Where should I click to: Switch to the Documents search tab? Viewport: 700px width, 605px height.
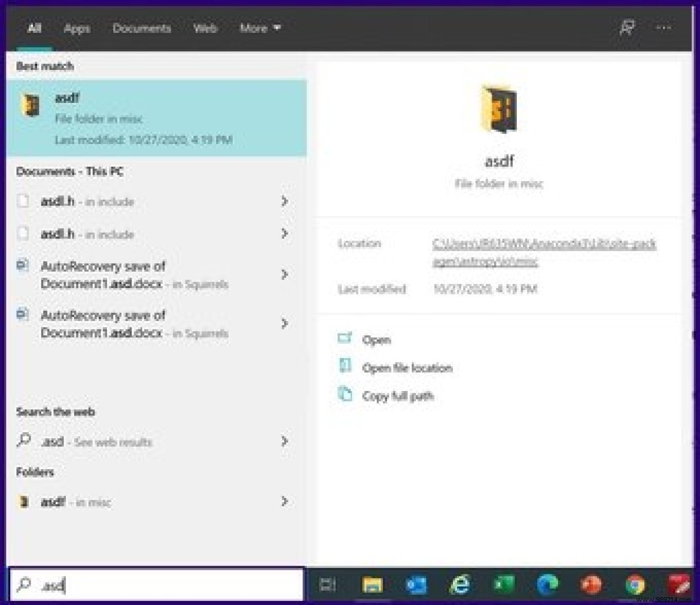point(142,28)
